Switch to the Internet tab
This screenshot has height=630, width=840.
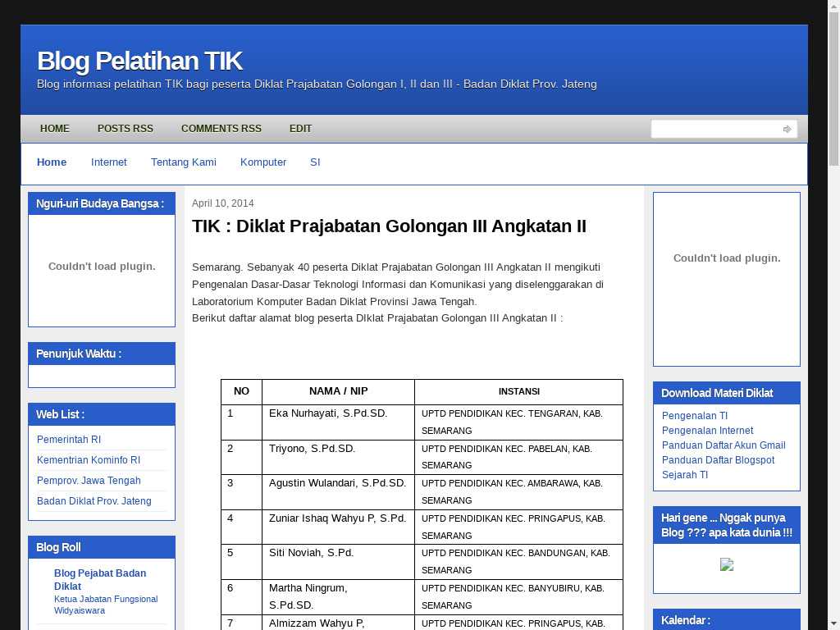coord(108,162)
